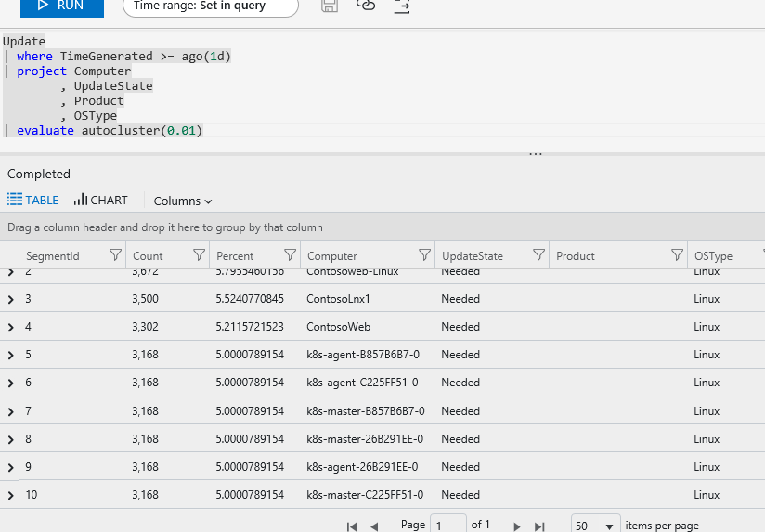Filter the Product column
765x532 pixels.
pos(677,254)
